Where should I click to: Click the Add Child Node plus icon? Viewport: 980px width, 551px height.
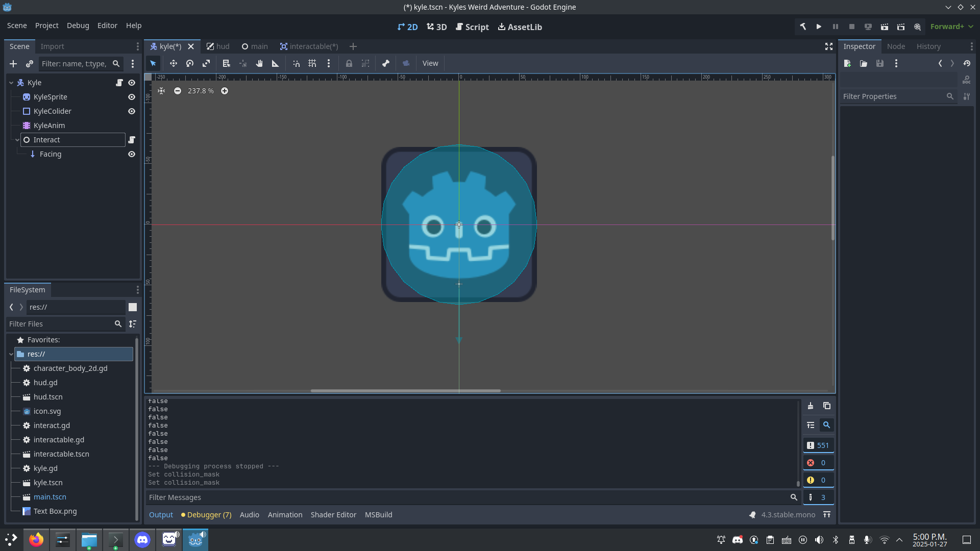click(x=13, y=64)
